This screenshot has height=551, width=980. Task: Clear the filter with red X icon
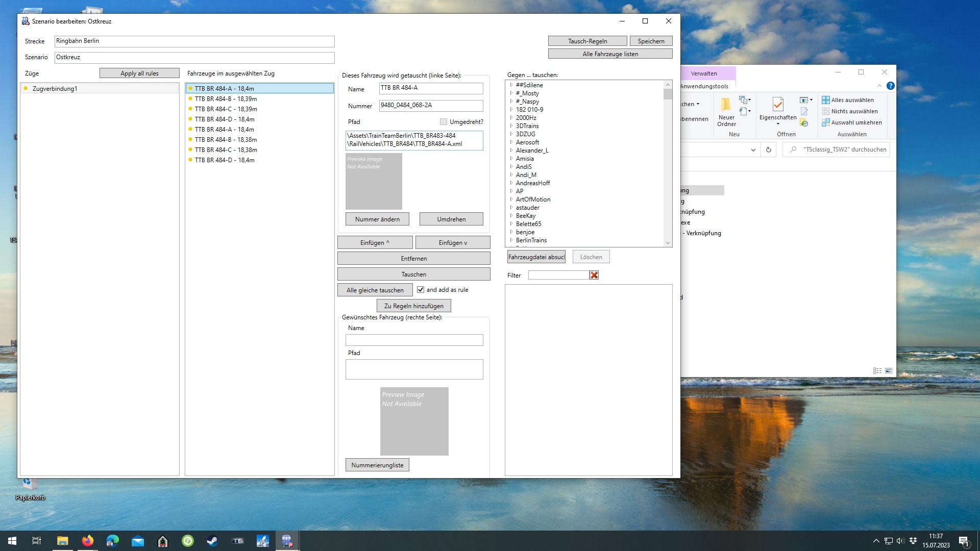594,275
